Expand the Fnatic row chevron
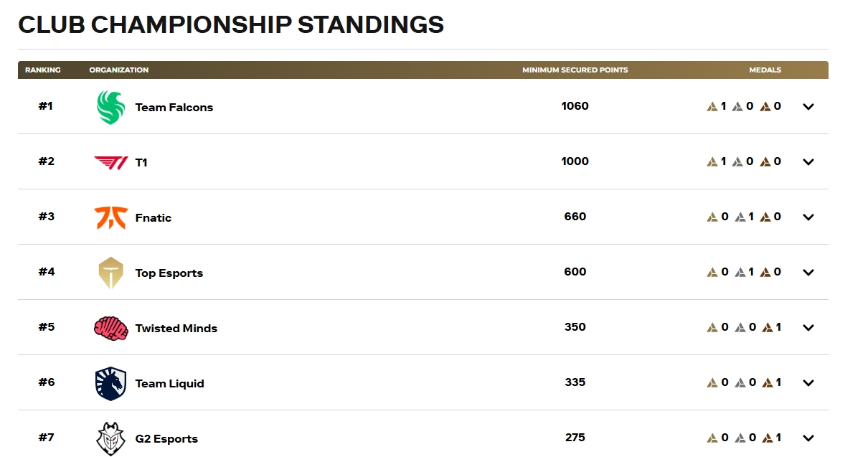868x457 pixels. pyautogui.click(x=808, y=217)
